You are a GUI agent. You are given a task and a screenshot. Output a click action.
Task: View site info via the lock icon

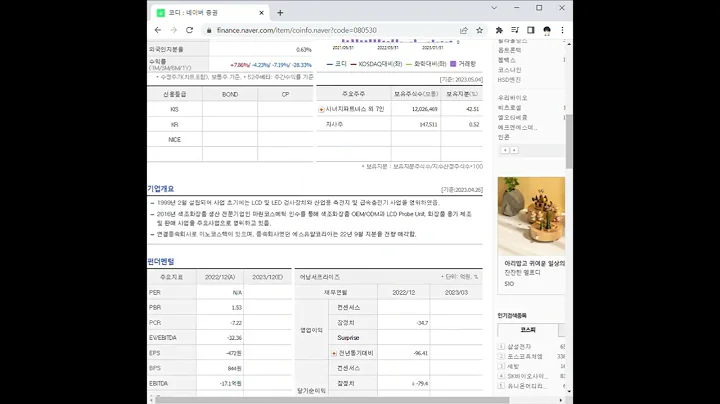point(209,30)
